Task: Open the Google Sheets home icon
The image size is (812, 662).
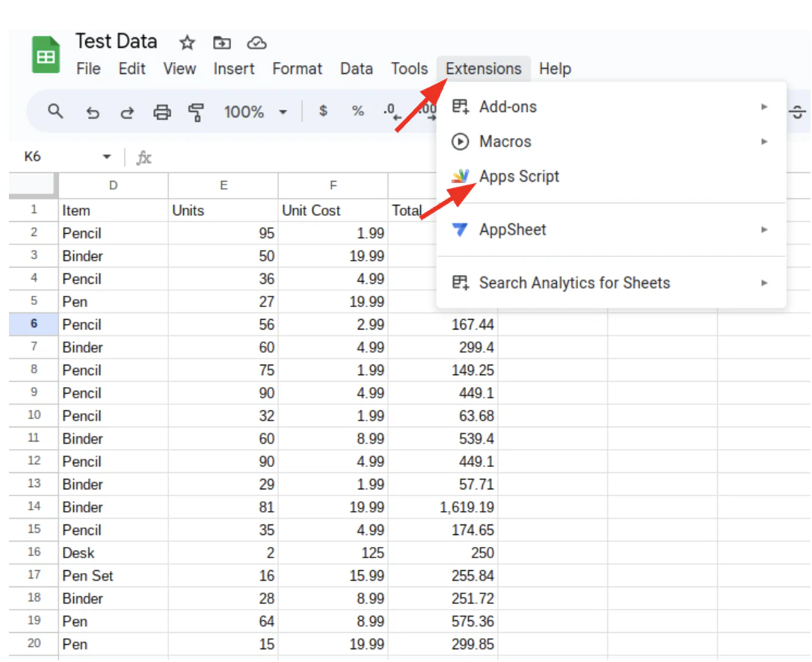Action: (46, 55)
